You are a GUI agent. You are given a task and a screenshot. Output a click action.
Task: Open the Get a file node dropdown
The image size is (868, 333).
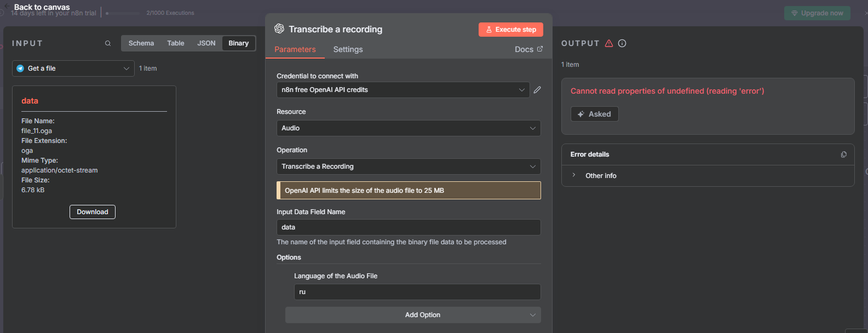(x=73, y=68)
